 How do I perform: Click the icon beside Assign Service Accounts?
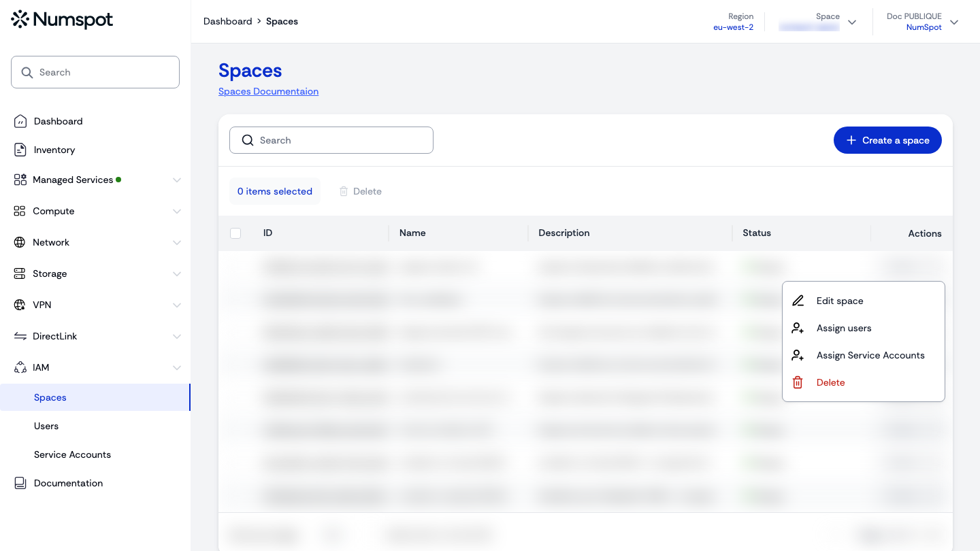pyautogui.click(x=798, y=355)
